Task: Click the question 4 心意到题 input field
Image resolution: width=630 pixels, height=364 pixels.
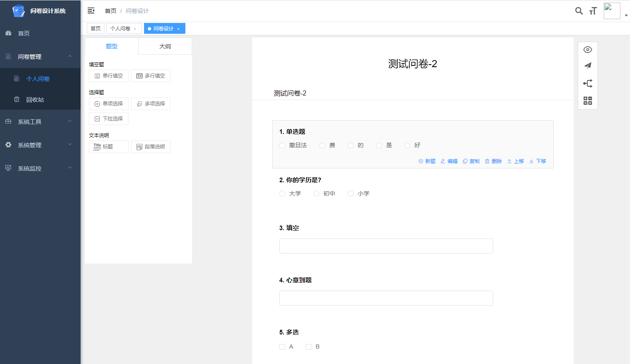Action: click(386, 298)
